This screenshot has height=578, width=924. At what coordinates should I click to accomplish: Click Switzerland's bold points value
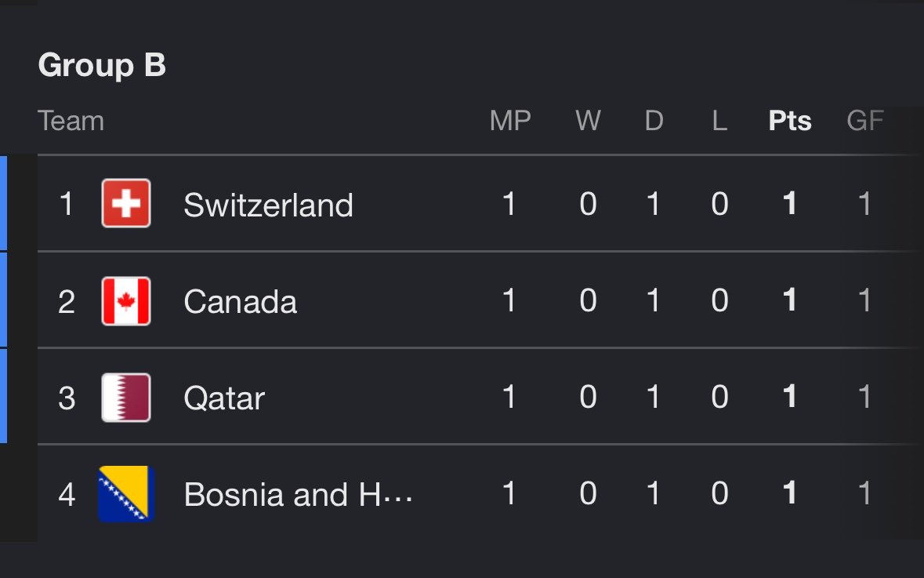tap(790, 204)
